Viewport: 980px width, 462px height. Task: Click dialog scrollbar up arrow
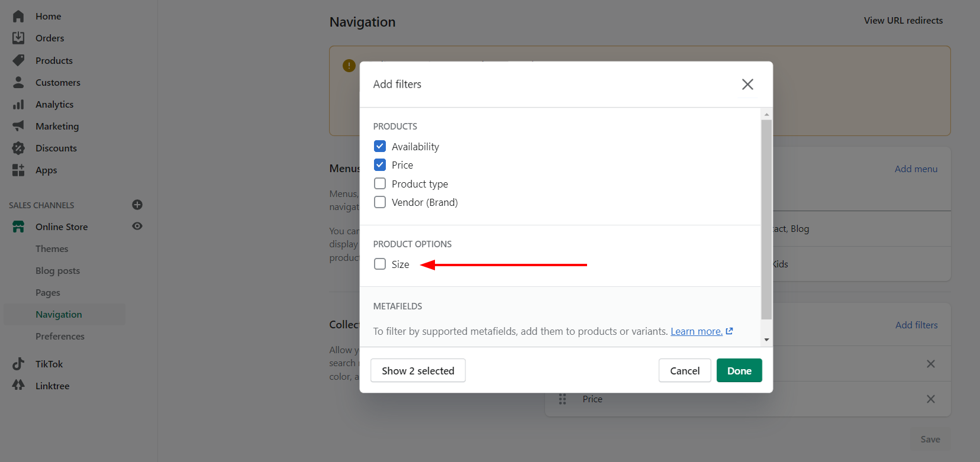pos(766,114)
